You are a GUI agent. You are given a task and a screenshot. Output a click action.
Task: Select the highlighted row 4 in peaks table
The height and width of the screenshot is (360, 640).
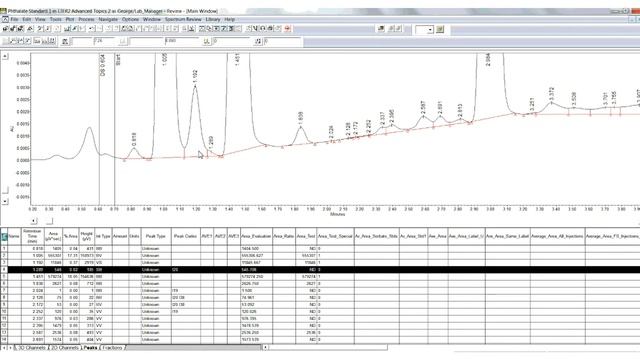320,269
